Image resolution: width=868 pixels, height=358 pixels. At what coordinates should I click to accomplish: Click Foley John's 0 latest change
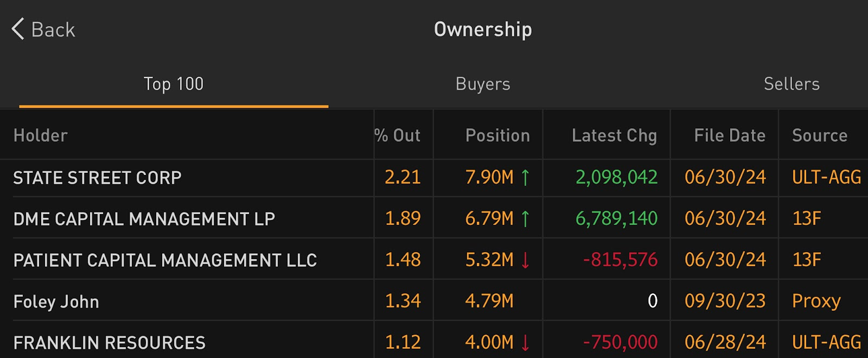pyautogui.click(x=653, y=301)
